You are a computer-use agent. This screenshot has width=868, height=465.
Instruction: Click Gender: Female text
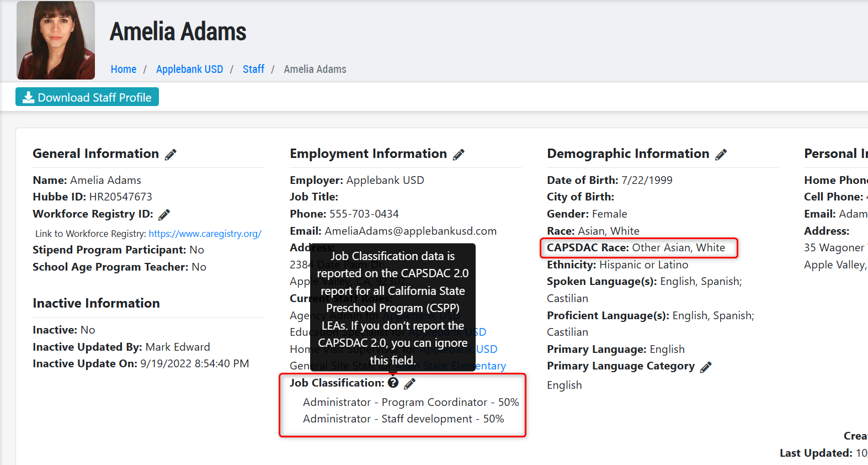pos(587,214)
